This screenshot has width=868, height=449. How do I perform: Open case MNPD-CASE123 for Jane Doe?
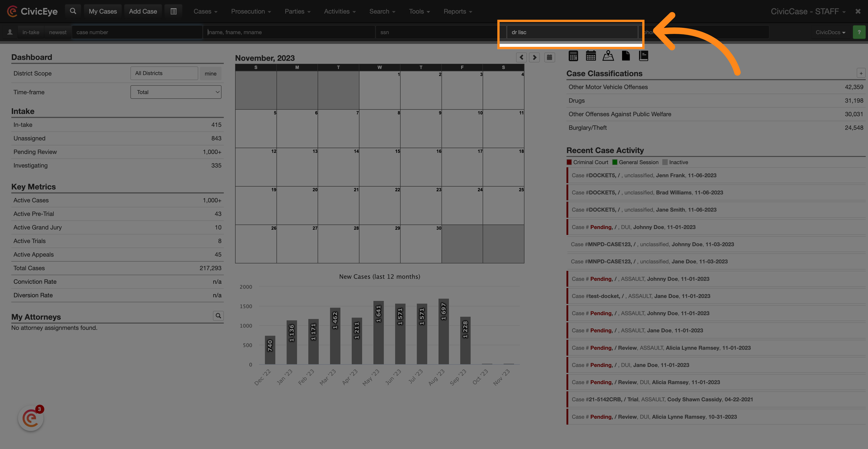tap(716, 262)
